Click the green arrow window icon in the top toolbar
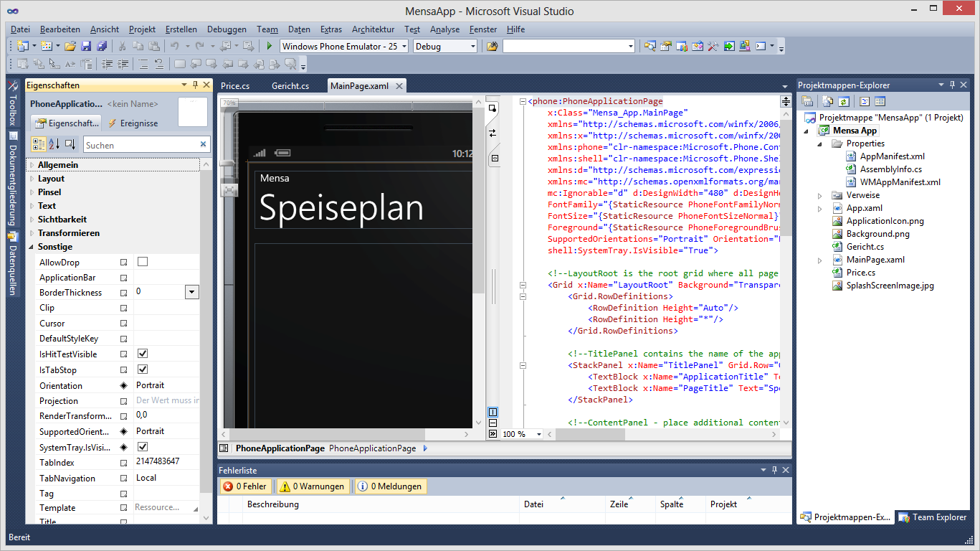 729,46
